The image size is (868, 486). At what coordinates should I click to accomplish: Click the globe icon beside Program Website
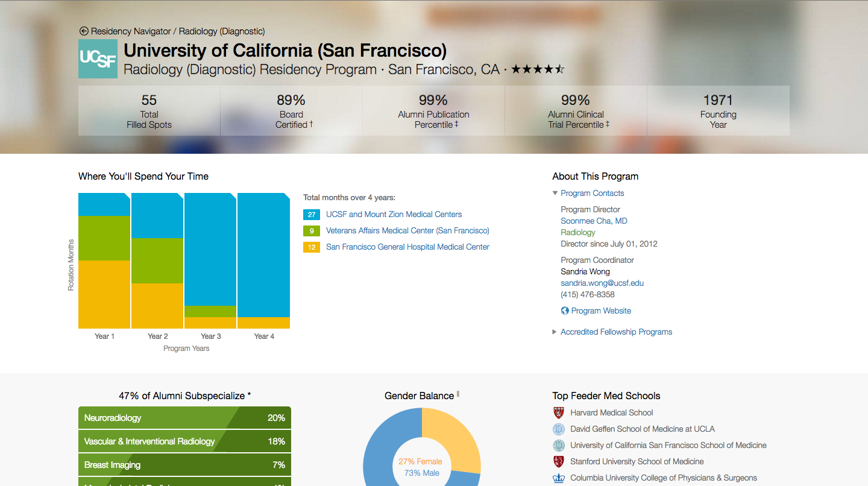tap(565, 311)
